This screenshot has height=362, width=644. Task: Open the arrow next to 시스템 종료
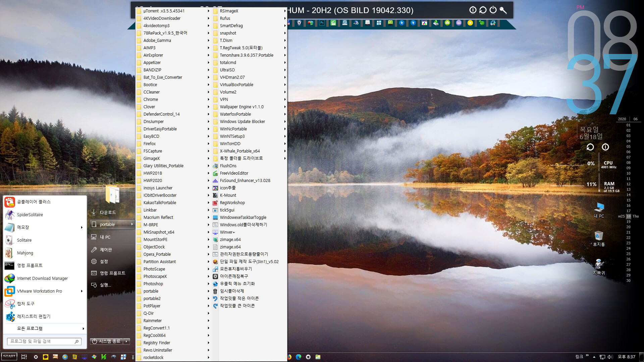point(127,341)
